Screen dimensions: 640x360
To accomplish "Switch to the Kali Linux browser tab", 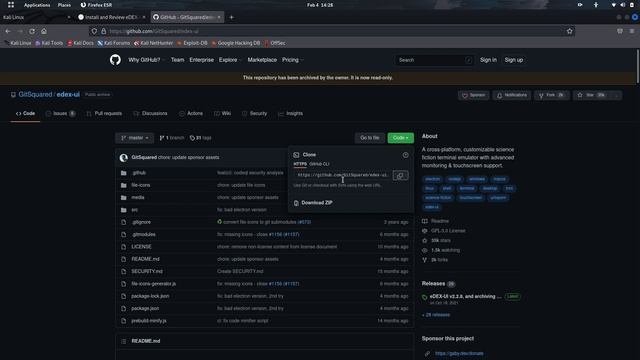I will (37, 17).
